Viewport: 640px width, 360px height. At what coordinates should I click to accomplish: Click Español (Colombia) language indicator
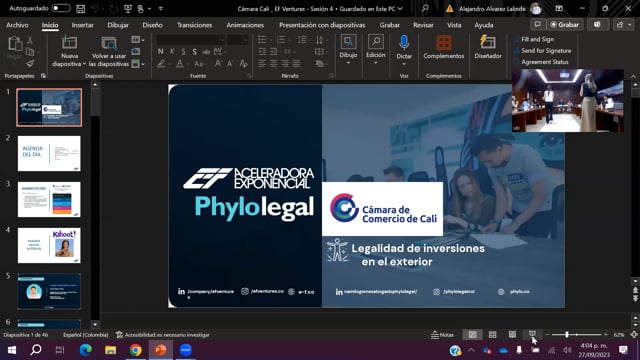point(86,335)
